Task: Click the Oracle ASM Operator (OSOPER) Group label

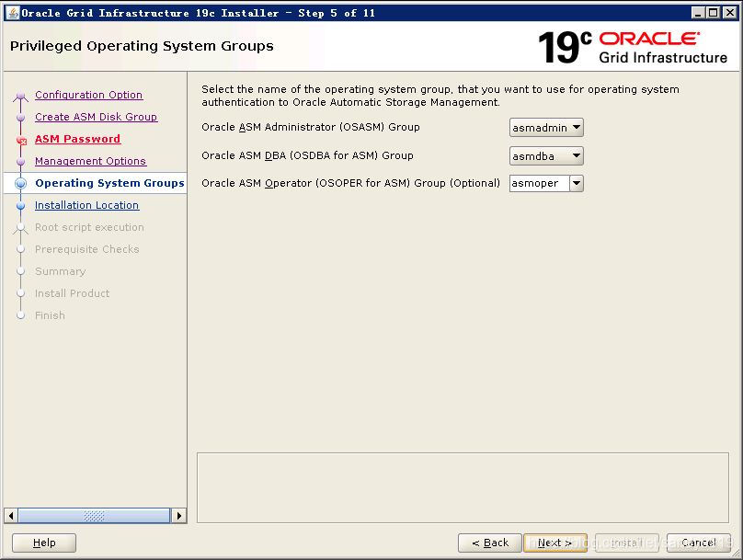Action: click(350, 183)
